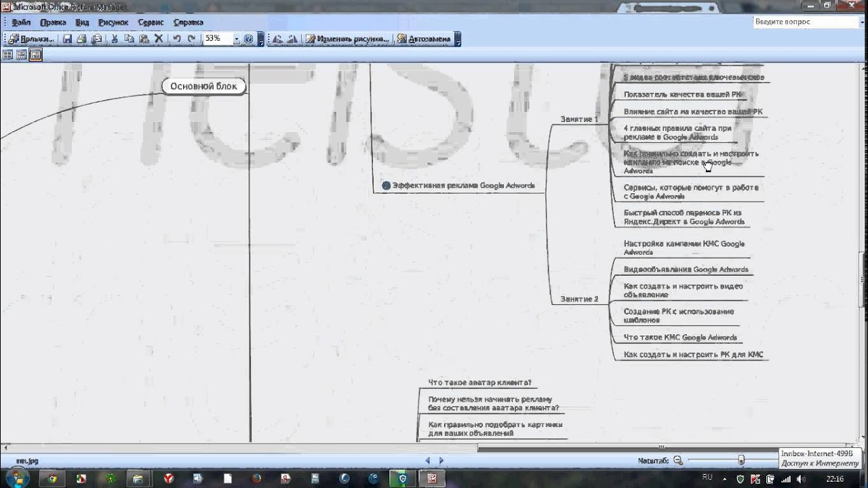Click the 'Занятие 2' label
The image size is (868, 488).
579,299
